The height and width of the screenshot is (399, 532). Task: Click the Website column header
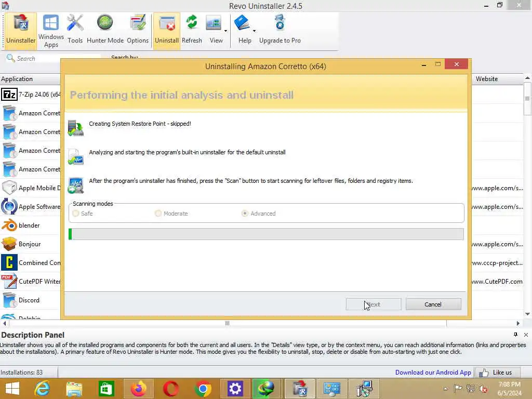coord(497,79)
